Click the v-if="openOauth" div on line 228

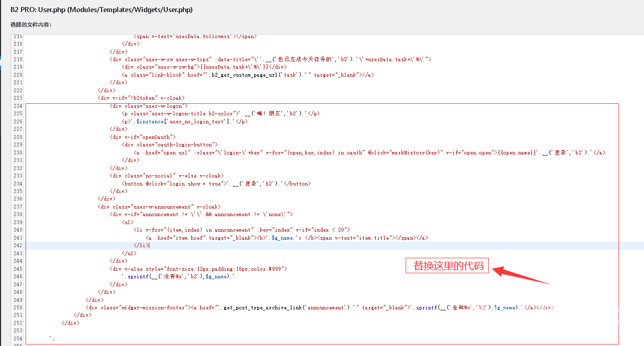click(143, 137)
